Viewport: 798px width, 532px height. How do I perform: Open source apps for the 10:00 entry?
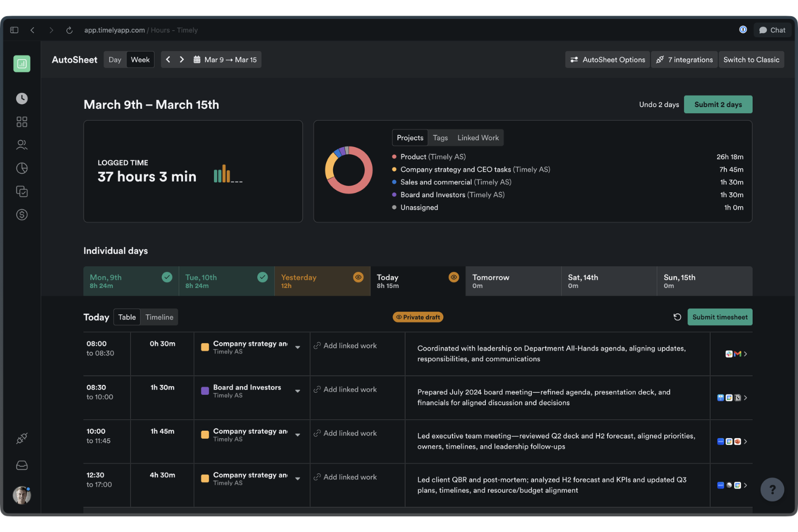tap(732, 441)
